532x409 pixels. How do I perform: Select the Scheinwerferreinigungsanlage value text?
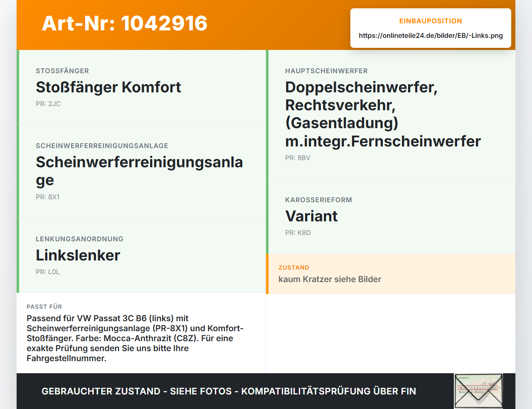click(139, 171)
